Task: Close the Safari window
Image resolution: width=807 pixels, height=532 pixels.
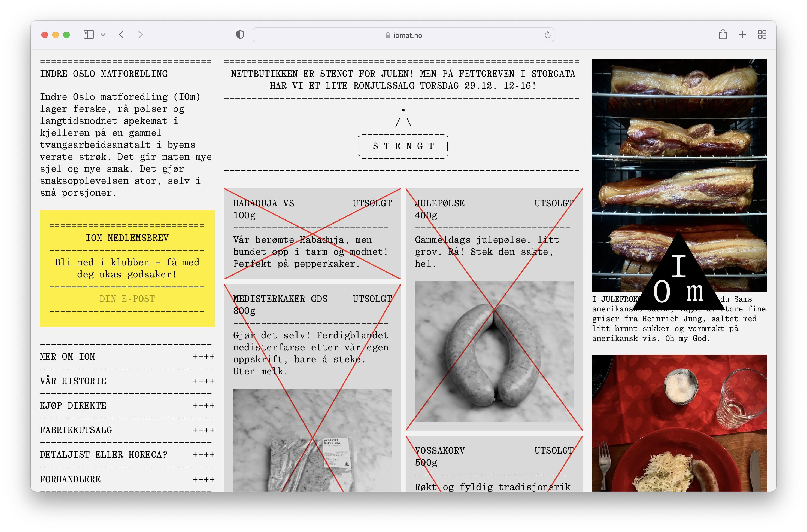Action: (44, 35)
